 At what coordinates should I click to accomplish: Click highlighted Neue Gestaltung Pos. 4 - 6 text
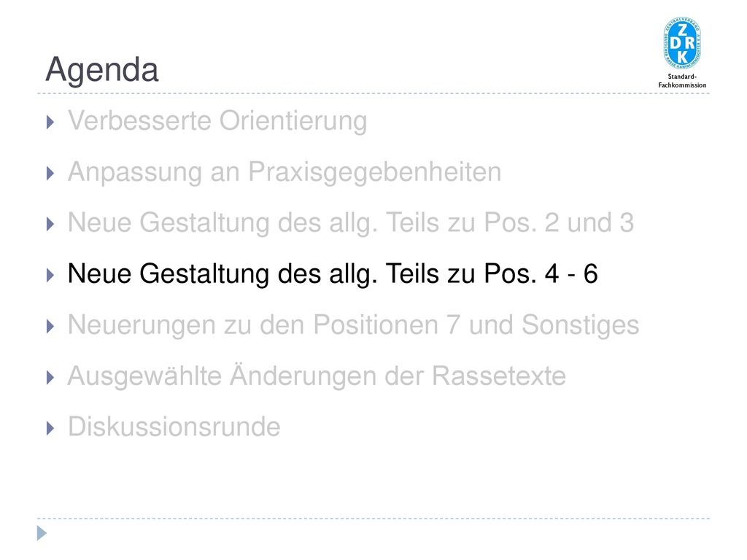click(x=333, y=274)
